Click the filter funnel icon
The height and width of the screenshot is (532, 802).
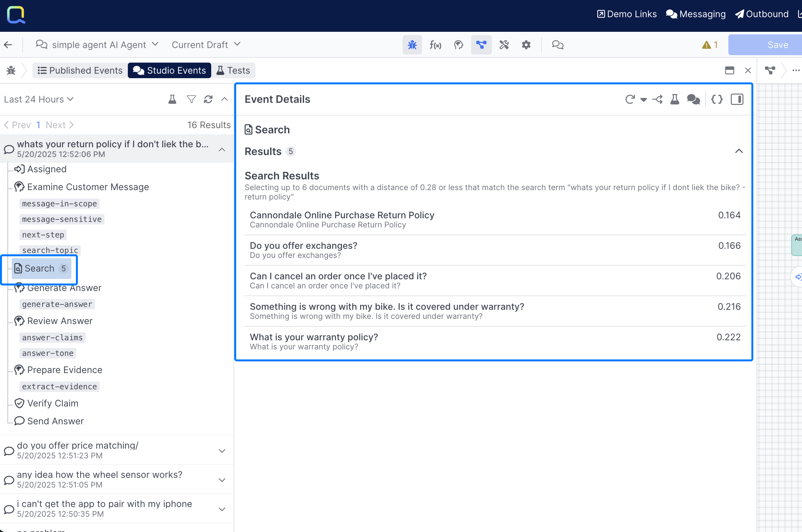pyautogui.click(x=191, y=99)
